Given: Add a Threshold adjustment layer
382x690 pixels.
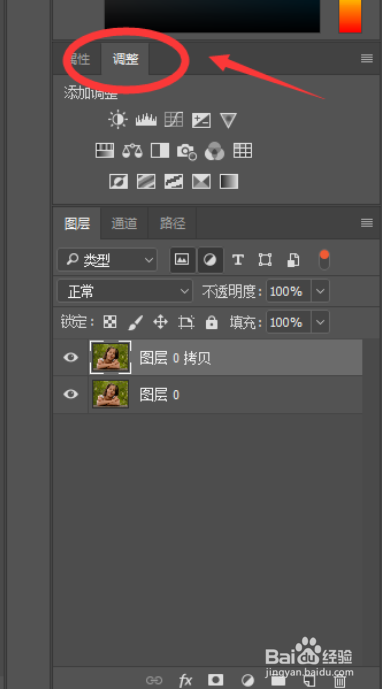Looking at the screenshot, I should click(174, 181).
